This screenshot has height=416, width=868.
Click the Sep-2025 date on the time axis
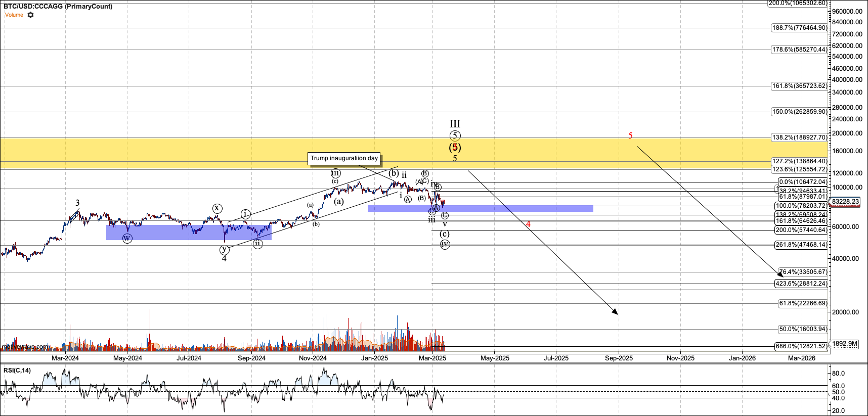[x=619, y=358]
